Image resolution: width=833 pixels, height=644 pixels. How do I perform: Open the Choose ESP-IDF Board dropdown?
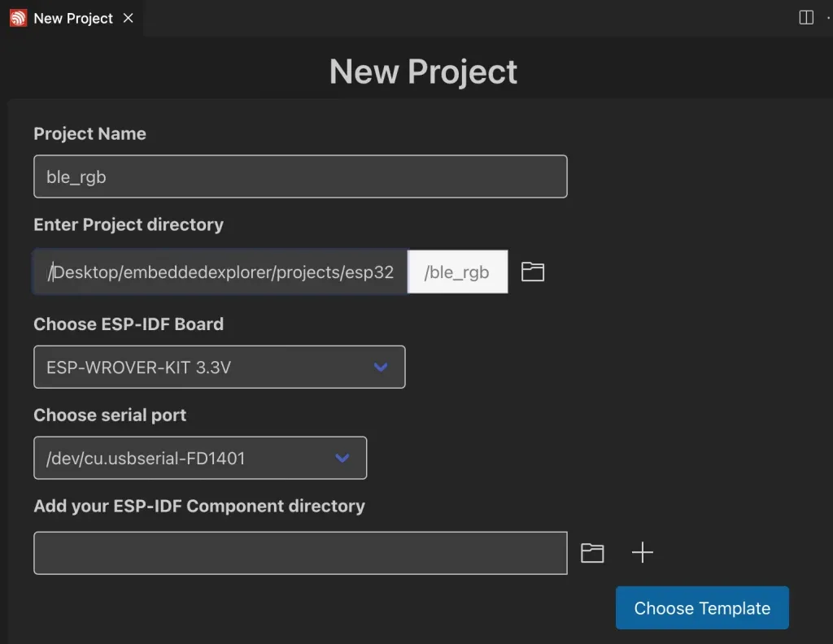coord(220,367)
